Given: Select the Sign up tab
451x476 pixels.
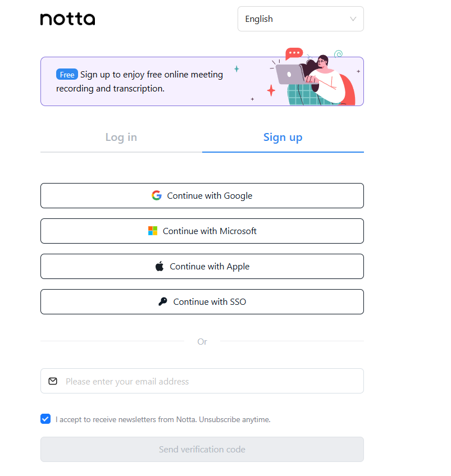Looking at the screenshot, I should point(283,138).
